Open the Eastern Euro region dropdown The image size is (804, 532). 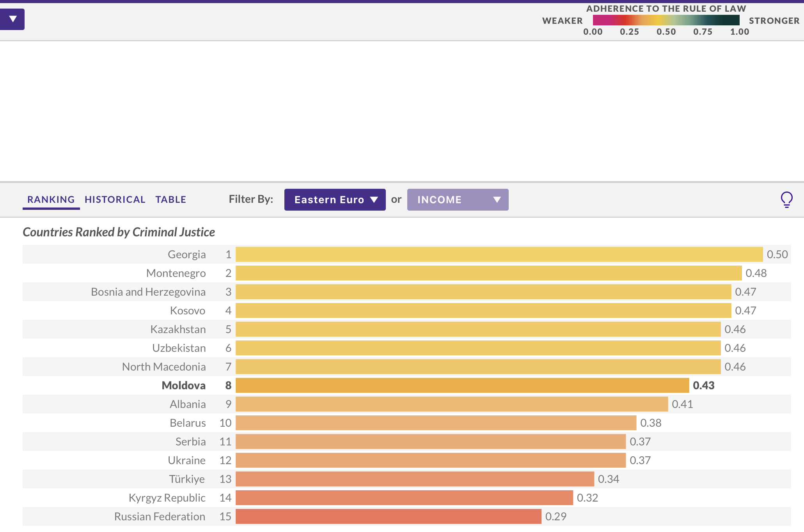(335, 200)
